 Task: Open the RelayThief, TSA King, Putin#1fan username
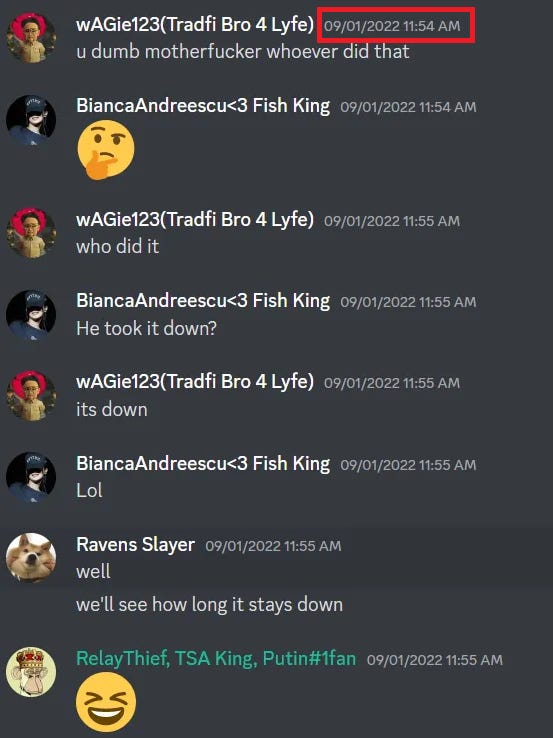coord(216,658)
